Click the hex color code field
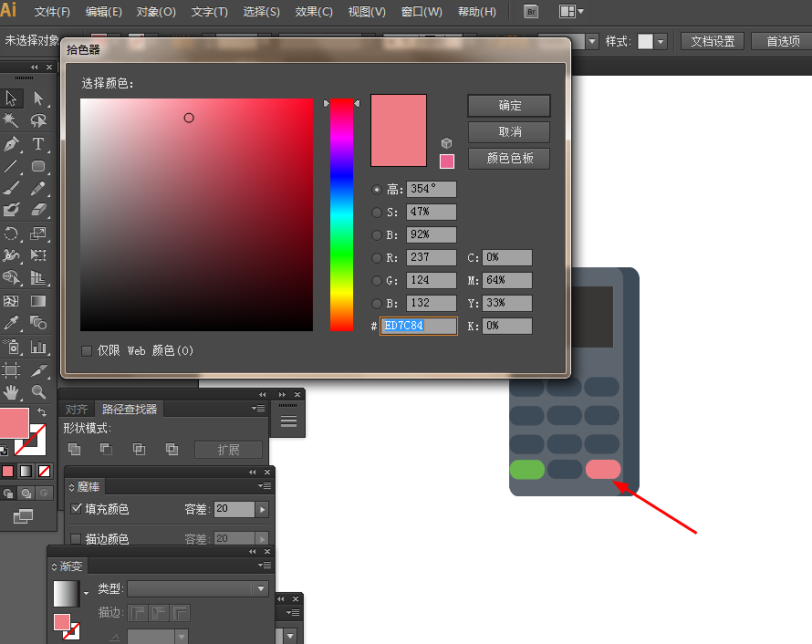Image resolution: width=812 pixels, height=644 pixels. click(x=419, y=327)
